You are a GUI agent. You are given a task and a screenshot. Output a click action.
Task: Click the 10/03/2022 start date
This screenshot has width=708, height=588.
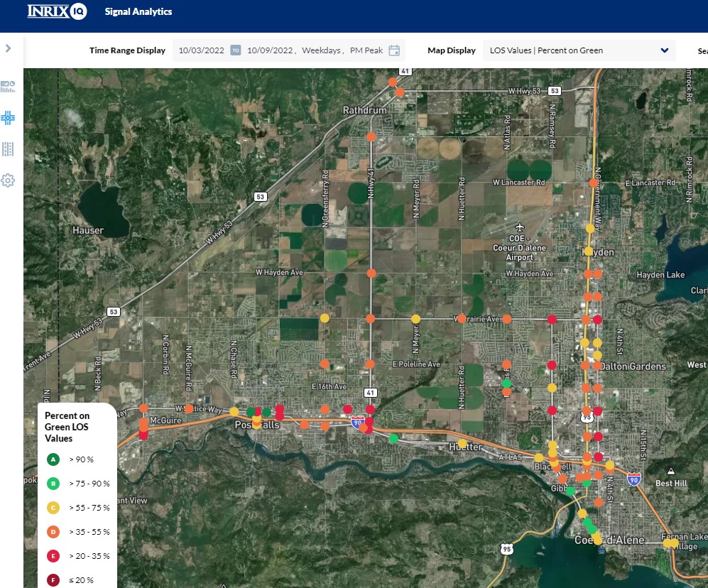click(201, 50)
